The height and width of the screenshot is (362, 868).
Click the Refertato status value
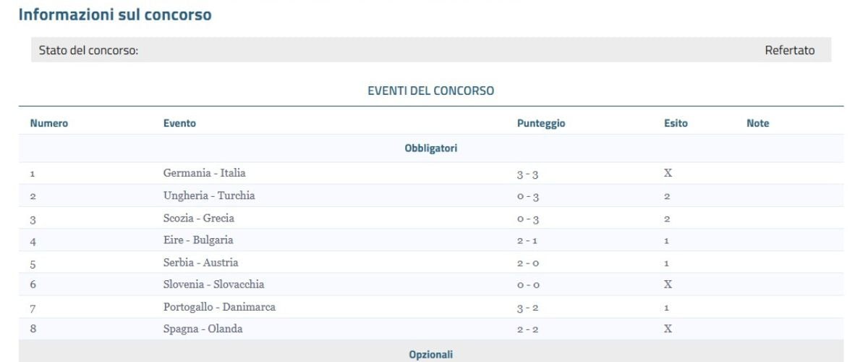pos(789,51)
